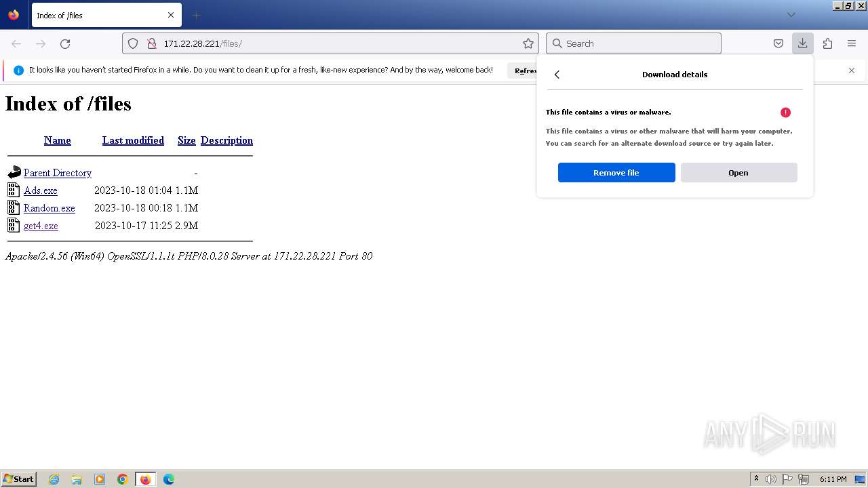868x488 pixels.
Task: Click the Parent Directory back-arrow icon
Action: pyautogui.click(x=14, y=172)
